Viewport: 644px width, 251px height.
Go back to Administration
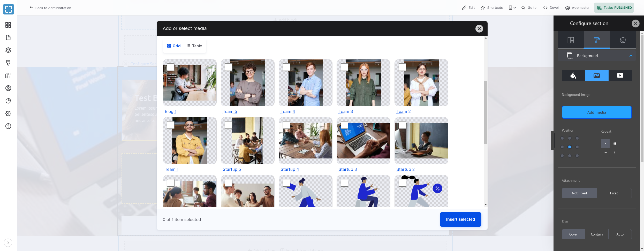click(x=50, y=8)
